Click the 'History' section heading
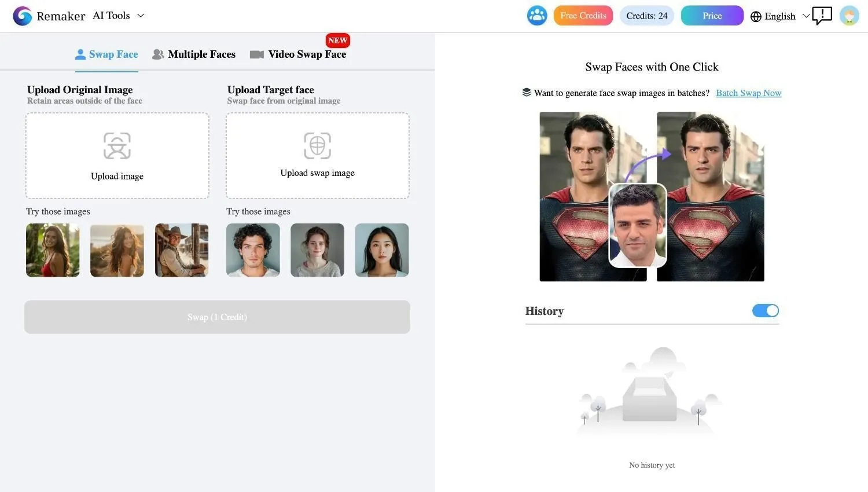The image size is (868, 492). [545, 311]
